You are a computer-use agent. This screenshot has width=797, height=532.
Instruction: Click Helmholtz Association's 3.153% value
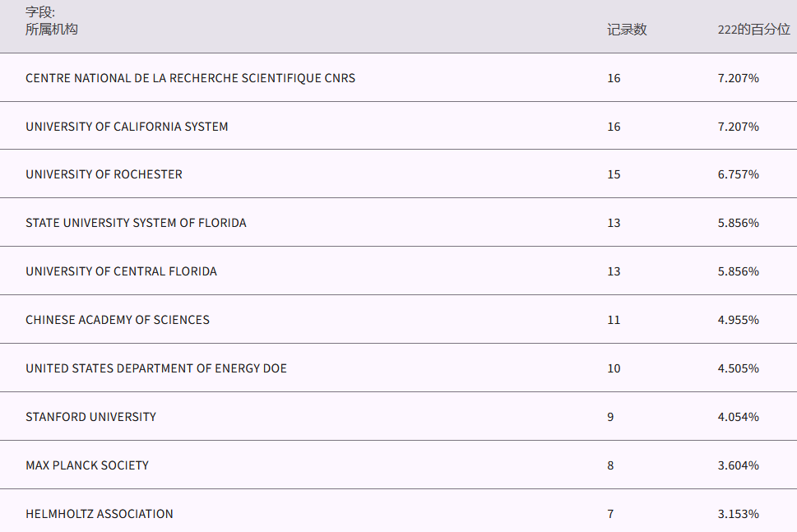coord(738,514)
